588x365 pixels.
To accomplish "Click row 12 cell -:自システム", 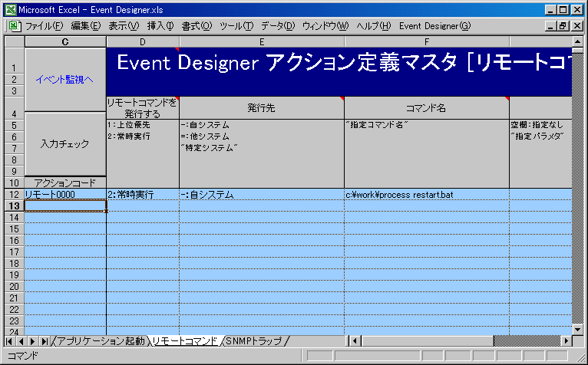I will pos(262,195).
